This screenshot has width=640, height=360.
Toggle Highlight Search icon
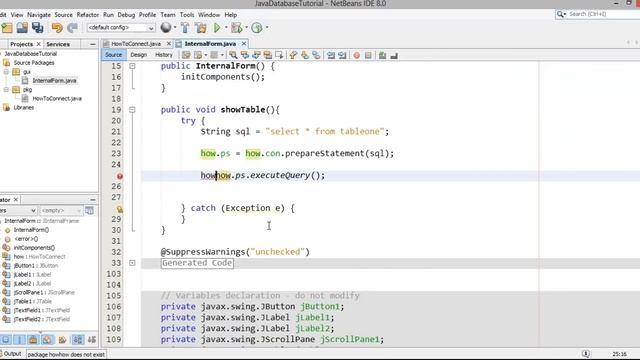pyautogui.click(x=268, y=55)
